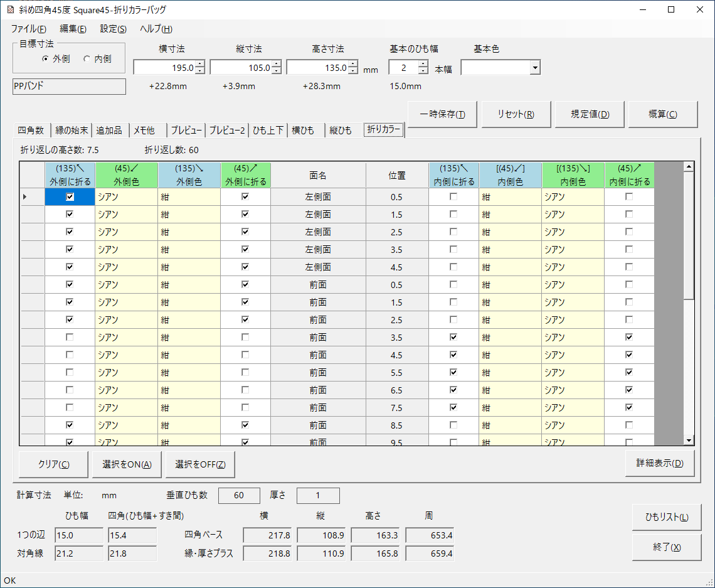
Task: Click the 一時保存 button
Action: tap(442, 114)
